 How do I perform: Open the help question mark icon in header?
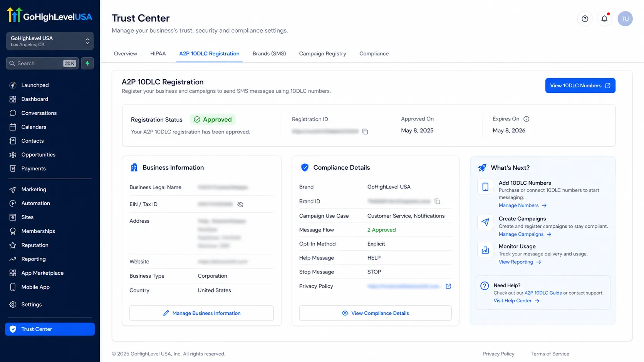[585, 18]
